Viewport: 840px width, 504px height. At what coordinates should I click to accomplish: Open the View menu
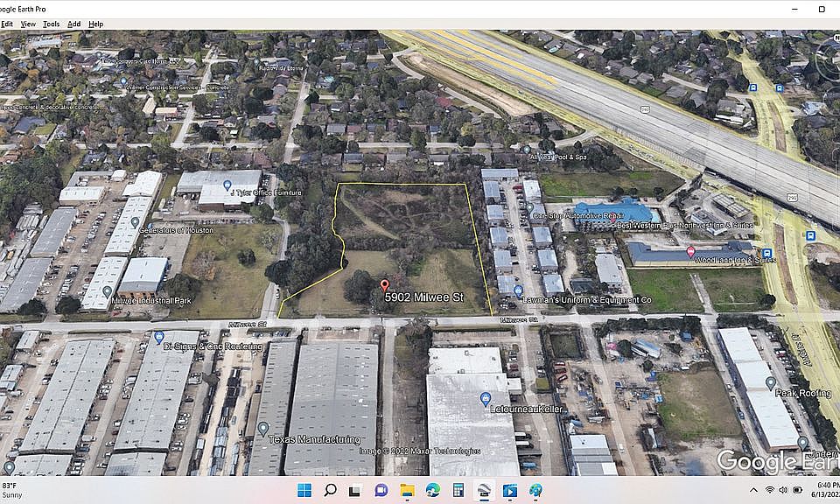pyautogui.click(x=28, y=24)
